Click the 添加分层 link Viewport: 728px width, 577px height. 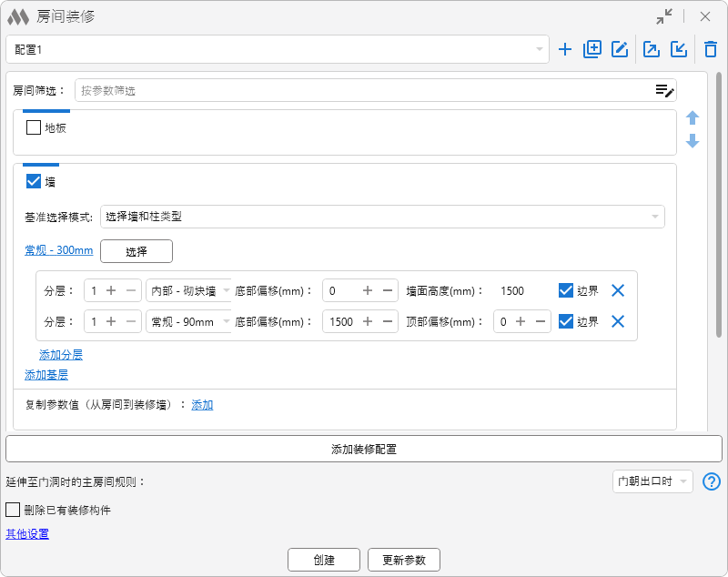point(61,354)
